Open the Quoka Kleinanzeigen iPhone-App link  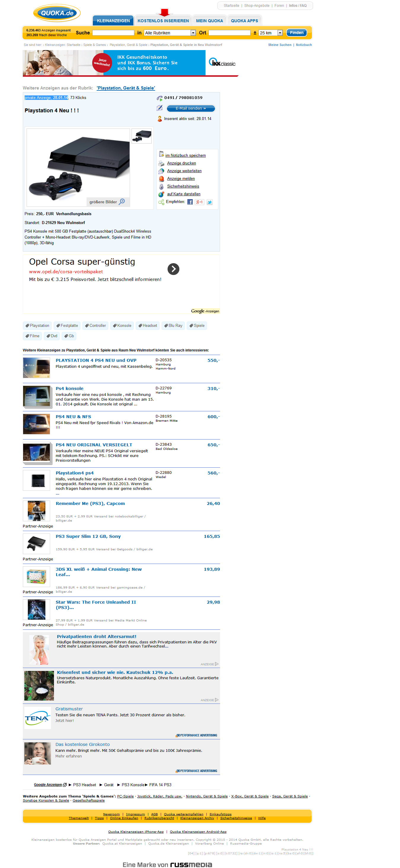[136, 832]
